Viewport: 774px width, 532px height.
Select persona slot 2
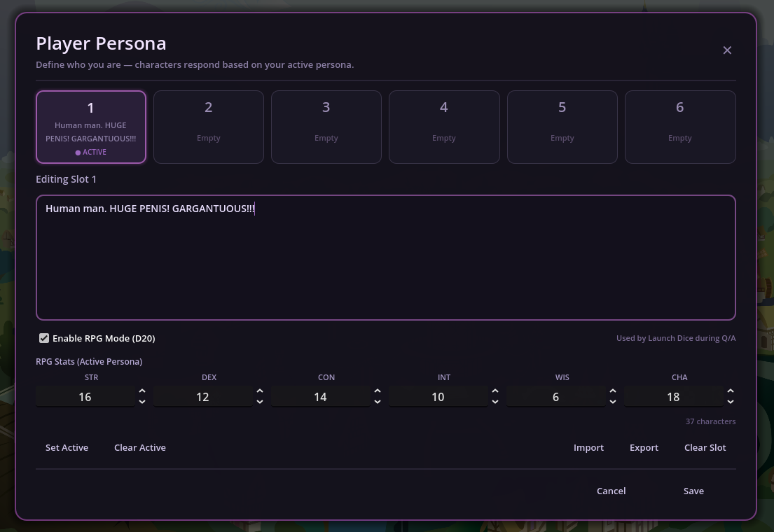point(209,127)
